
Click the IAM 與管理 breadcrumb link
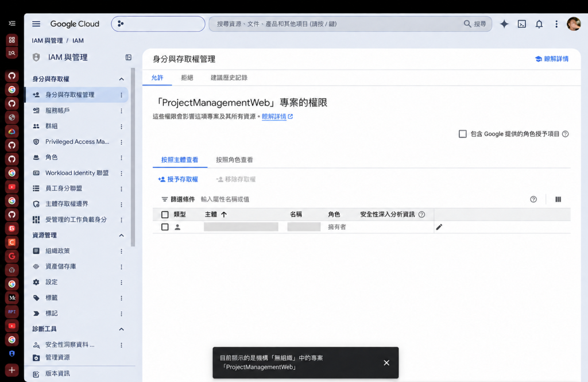(x=47, y=41)
